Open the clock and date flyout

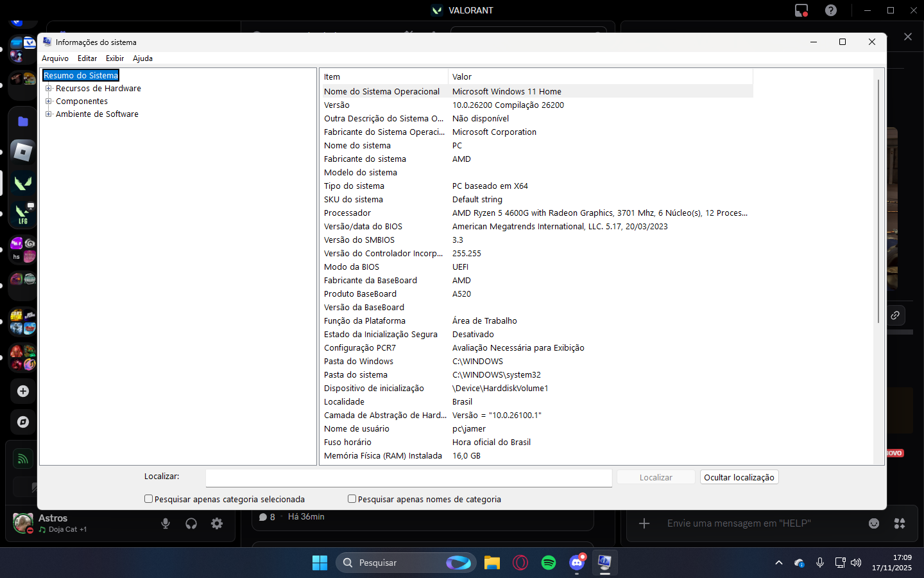point(892,563)
